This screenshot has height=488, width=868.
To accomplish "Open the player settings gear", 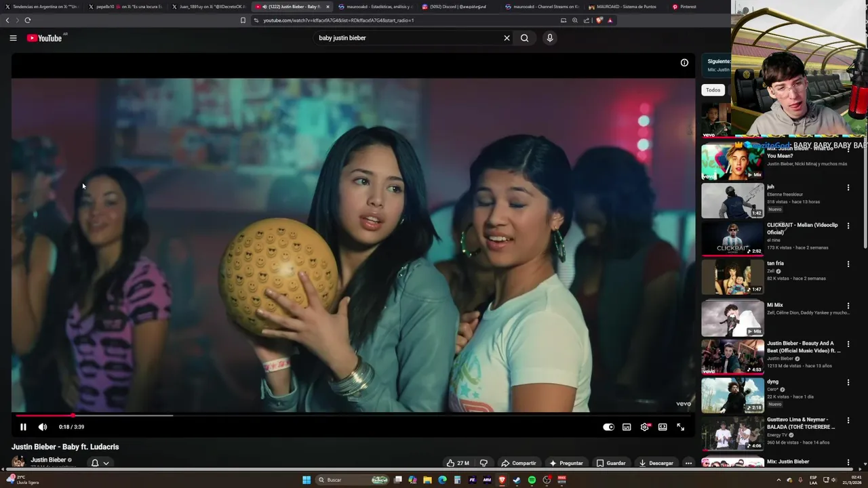I will (645, 427).
